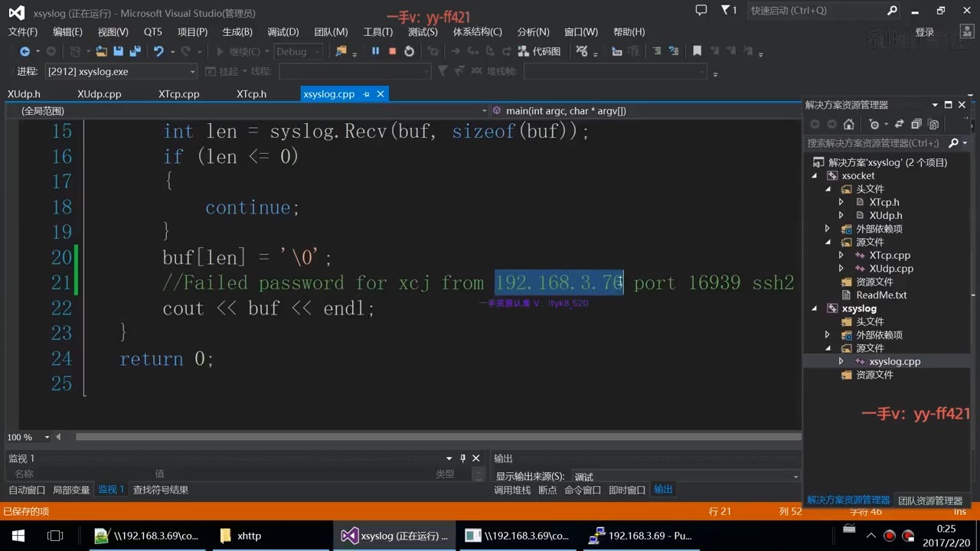The image size is (980, 551).
Task: Switch to the 团队资源管理器 tab
Action: pyautogui.click(x=930, y=500)
